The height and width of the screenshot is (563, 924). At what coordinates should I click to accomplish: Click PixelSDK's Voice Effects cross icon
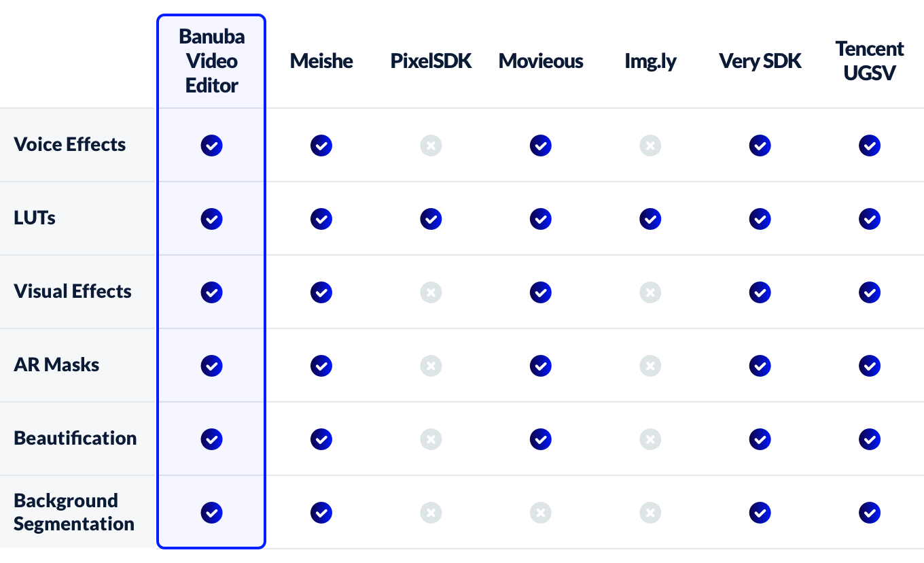431,146
